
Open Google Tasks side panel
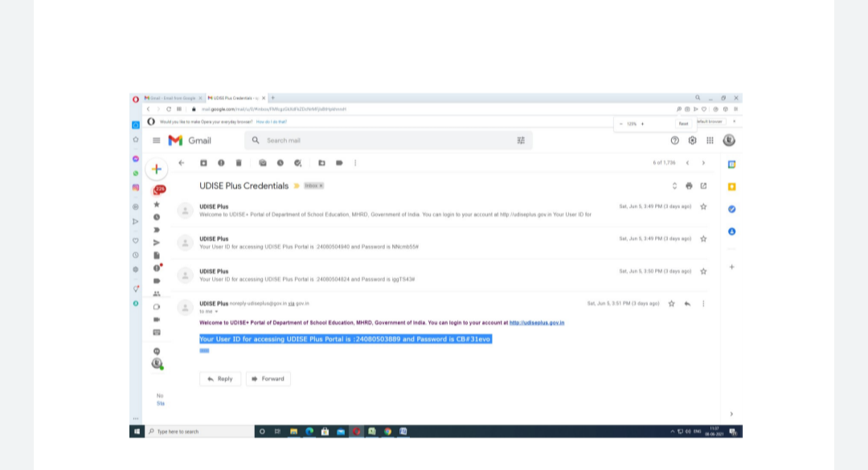[x=732, y=209]
